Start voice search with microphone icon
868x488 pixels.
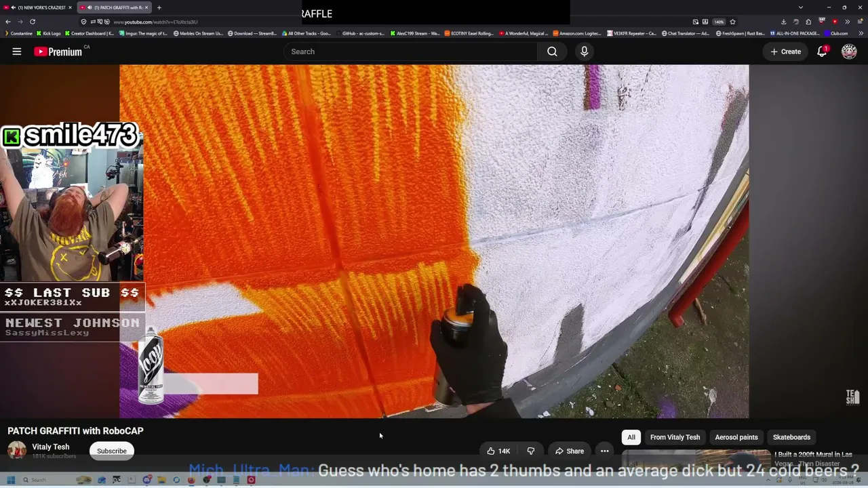point(585,52)
